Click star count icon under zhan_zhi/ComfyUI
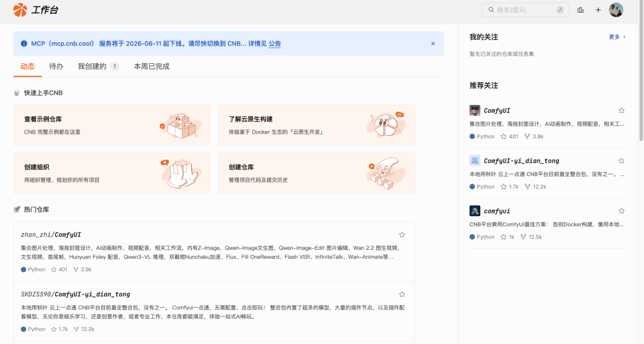644x344 pixels. tap(54, 269)
